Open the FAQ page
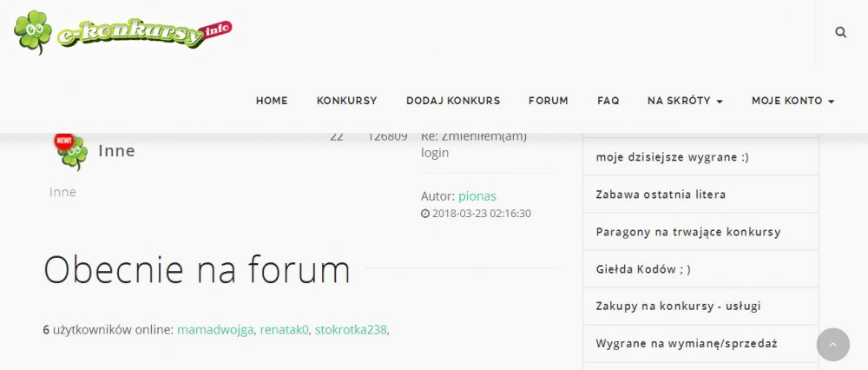The image size is (868, 370). (608, 101)
